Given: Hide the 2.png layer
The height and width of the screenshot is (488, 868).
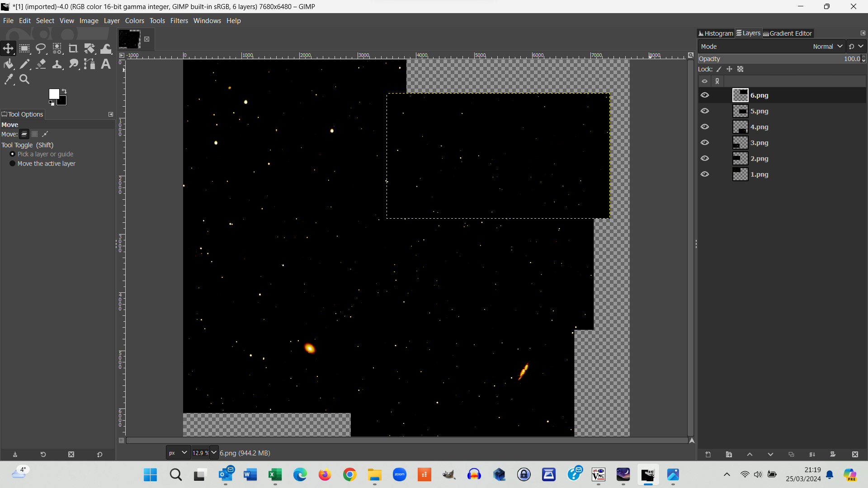Looking at the screenshot, I should click(705, 159).
